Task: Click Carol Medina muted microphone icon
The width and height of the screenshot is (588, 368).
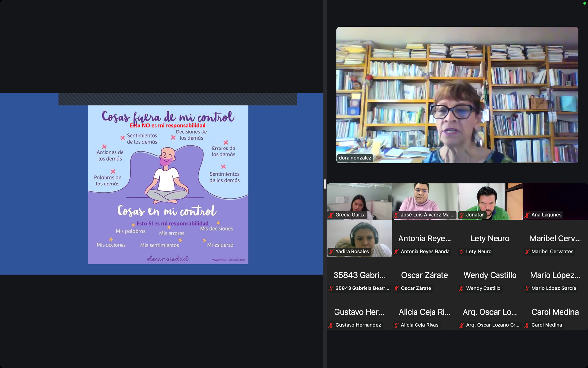Action: click(x=527, y=325)
